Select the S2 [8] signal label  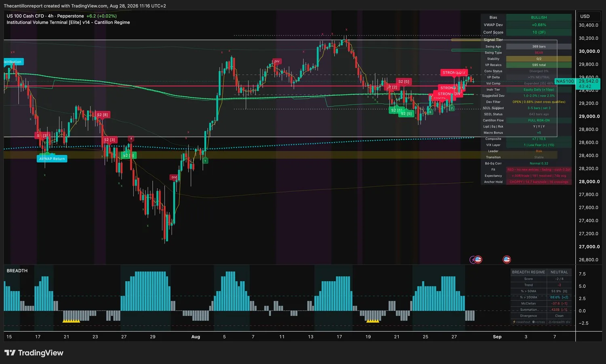[x=102, y=115]
